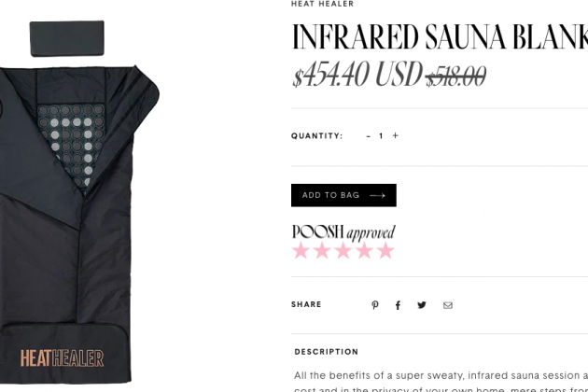Click the middle pink rating star
The image size is (588, 392).
coord(343,250)
